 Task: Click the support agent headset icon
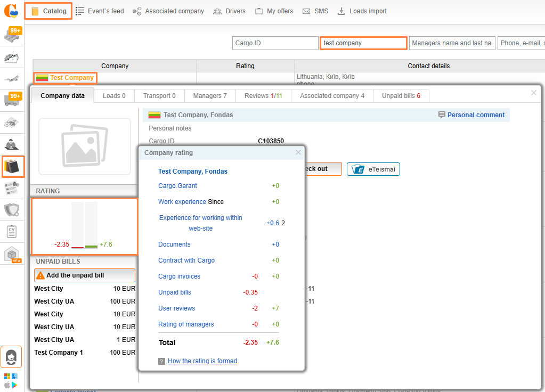[11, 356]
